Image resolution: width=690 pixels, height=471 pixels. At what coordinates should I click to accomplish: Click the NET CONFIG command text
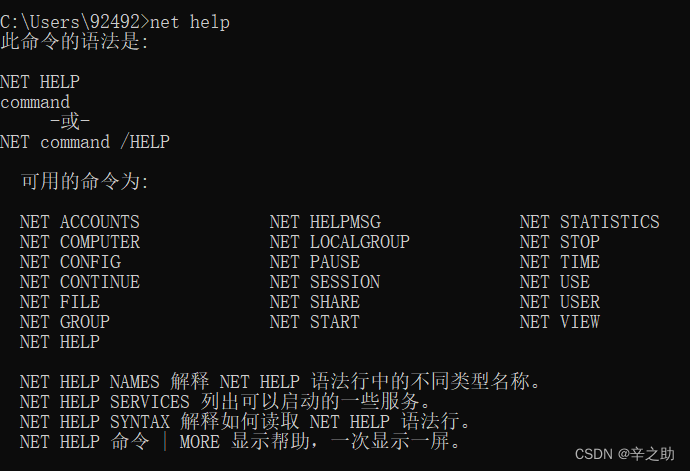coord(70,262)
